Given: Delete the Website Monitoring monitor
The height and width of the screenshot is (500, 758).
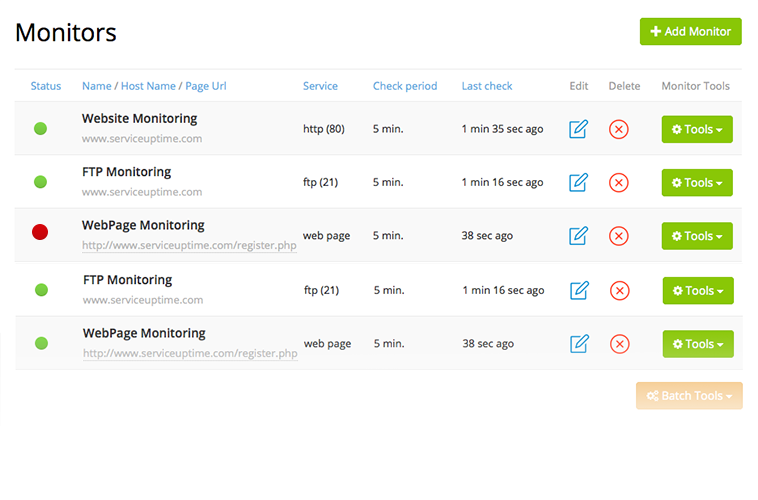Looking at the screenshot, I should coord(619,130).
